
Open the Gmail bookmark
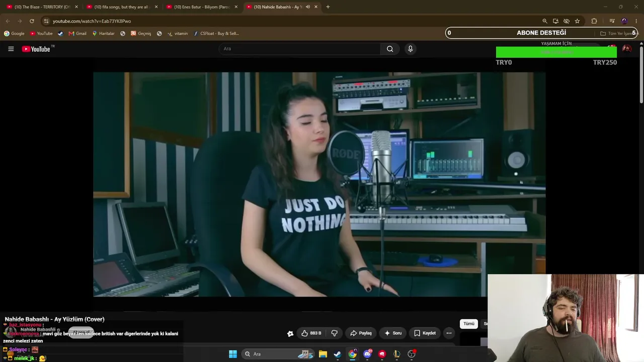[77, 34]
